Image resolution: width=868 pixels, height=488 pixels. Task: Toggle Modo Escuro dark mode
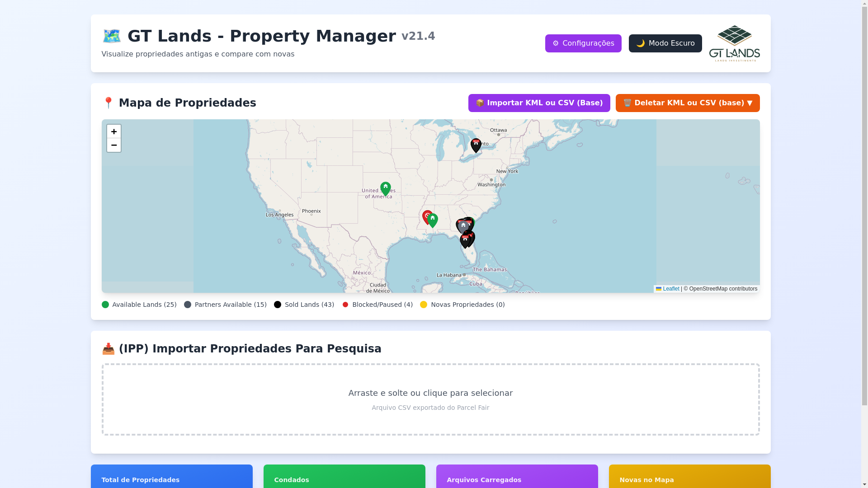(x=665, y=43)
